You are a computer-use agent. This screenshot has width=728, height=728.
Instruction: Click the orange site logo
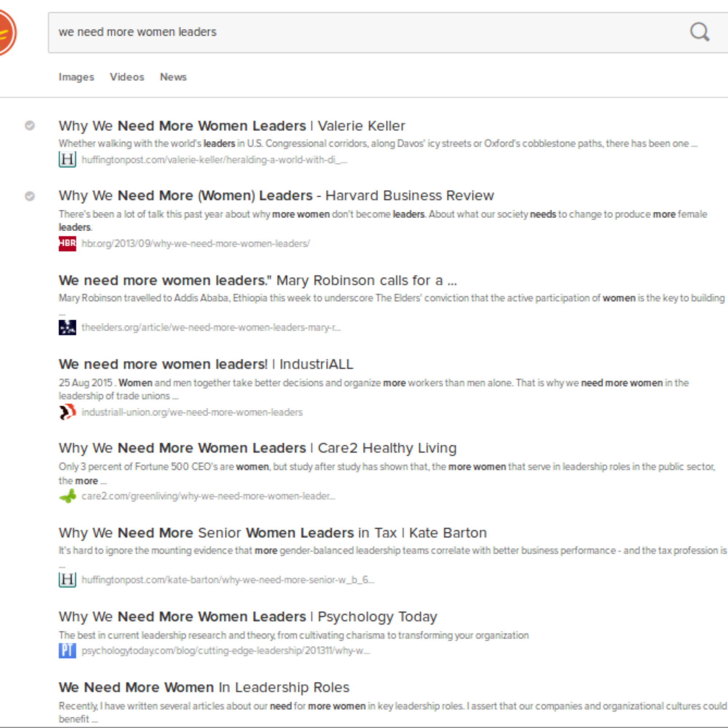[8, 33]
